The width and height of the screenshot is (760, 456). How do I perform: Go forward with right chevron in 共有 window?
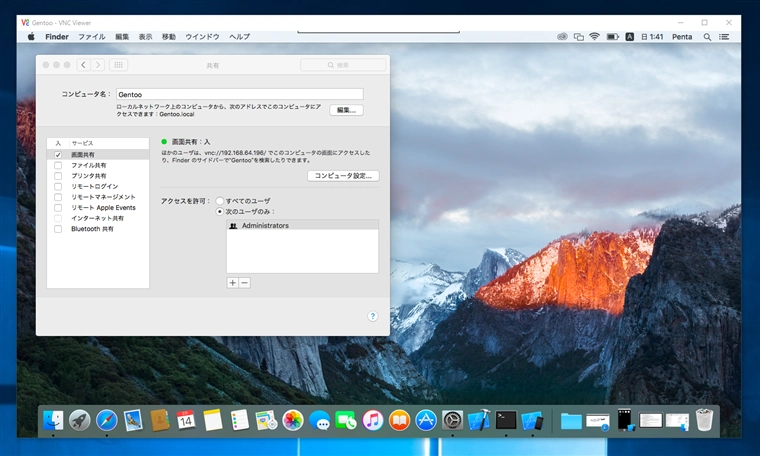click(x=97, y=64)
